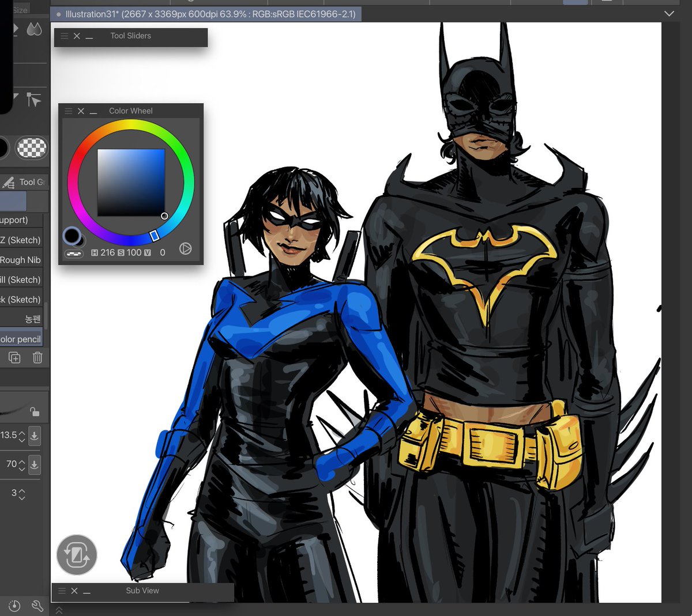Image resolution: width=692 pixels, height=616 pixels.
Task: Select the highlighted blue sub tool group tab
Action: pyautogui.click(x=13, y=202)
